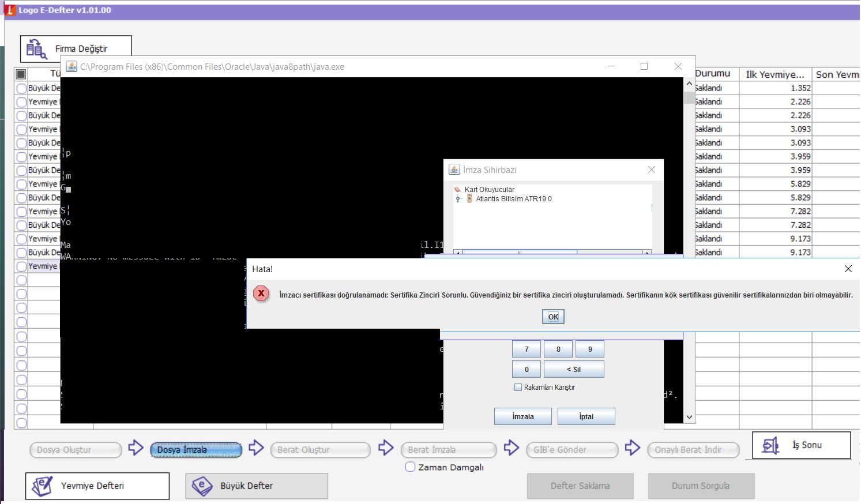
Task: Click the Yevmiye Defteri ledger icon
Action: pos(42,486)
